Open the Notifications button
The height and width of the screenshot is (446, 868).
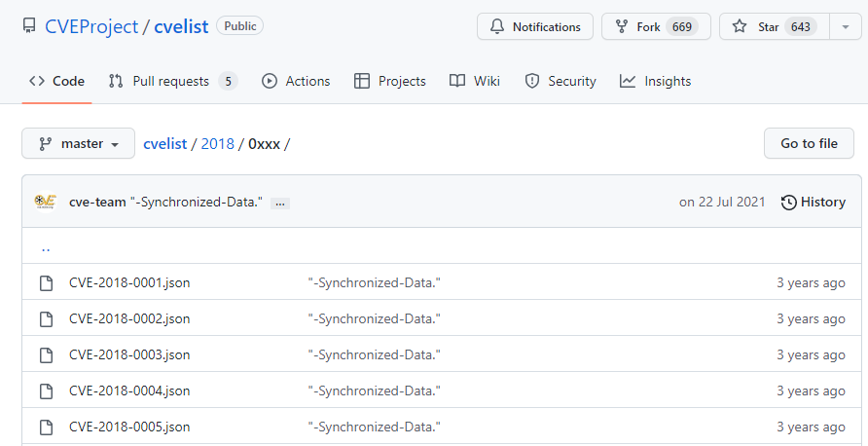tap(535, 26)
